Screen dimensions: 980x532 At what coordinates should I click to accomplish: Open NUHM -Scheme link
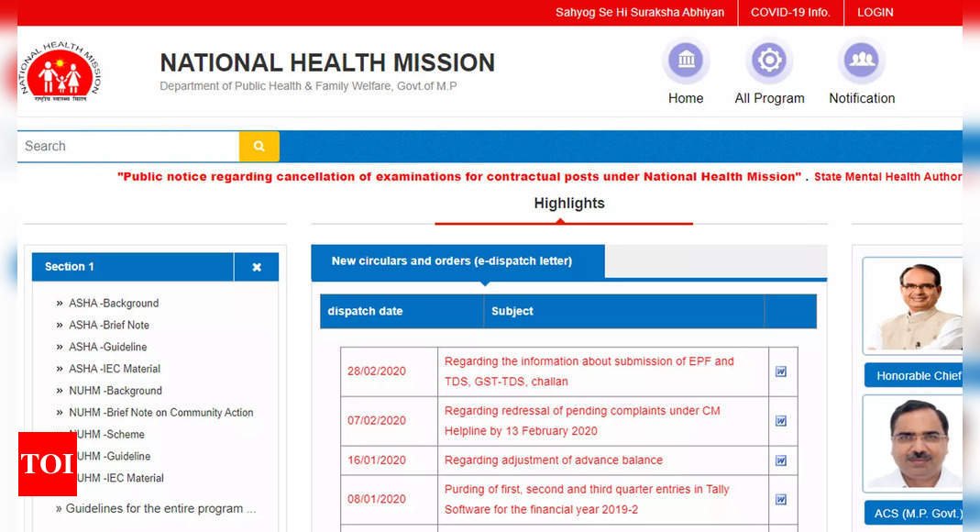point(110,435)
